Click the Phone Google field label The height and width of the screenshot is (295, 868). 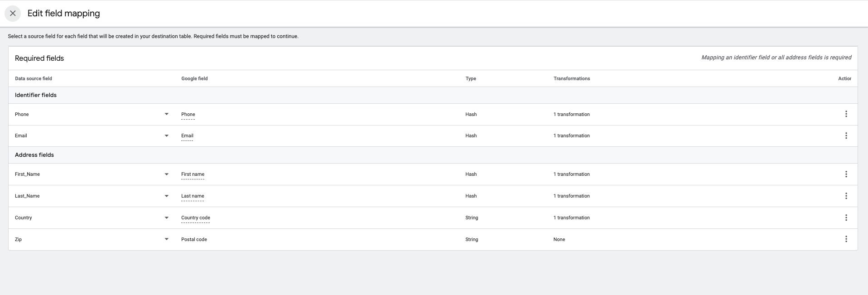pos(188,115)
